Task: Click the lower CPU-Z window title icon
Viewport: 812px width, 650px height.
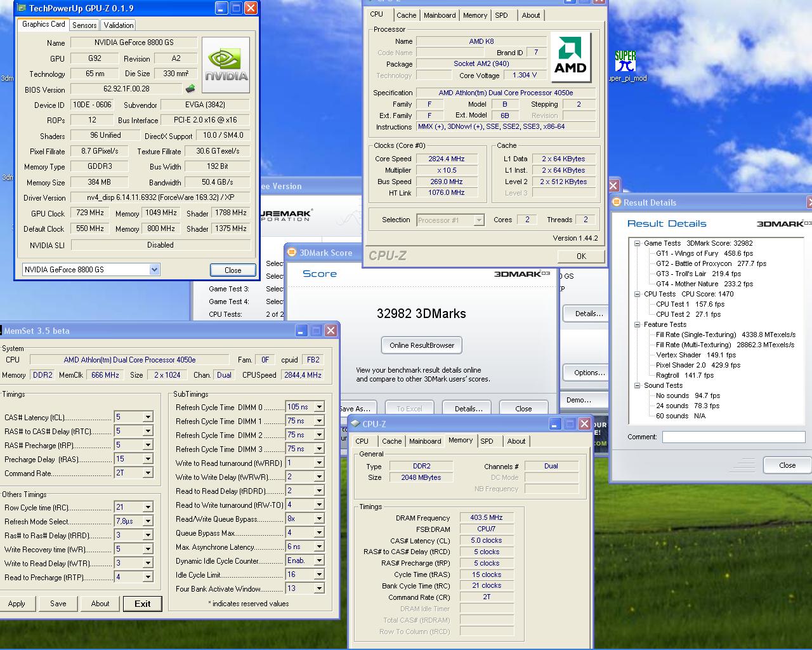Action: (x=355, y=424)
